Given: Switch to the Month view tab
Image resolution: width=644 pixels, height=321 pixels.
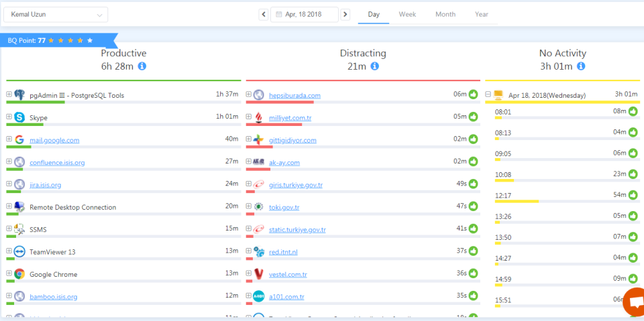Looking at the screenshot, I should tap(445, 14).
